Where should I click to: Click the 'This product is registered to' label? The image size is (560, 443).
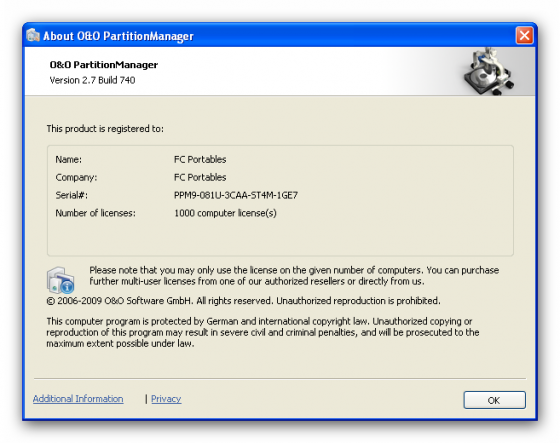pyautogui.click(x=105, y=129)
